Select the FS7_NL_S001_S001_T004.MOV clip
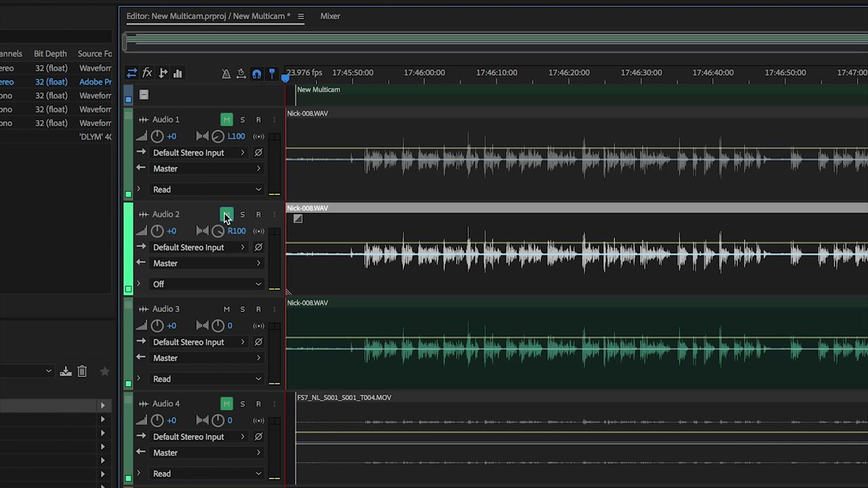Screen dimensions: 868x488 582,438
